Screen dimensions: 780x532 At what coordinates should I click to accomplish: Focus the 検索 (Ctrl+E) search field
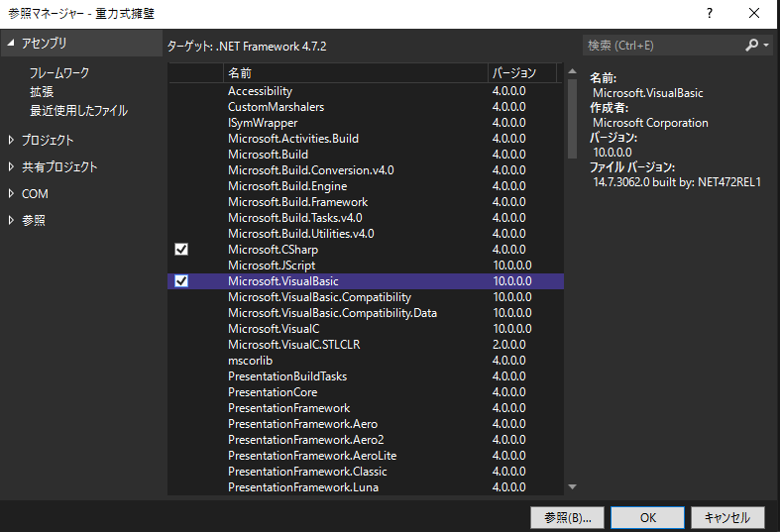coord(664,46)
